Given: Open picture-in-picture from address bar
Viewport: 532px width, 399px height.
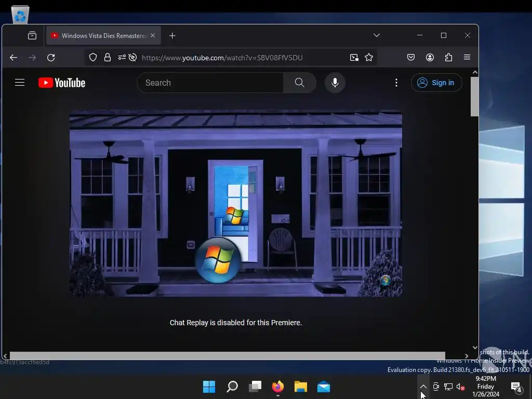Looking at the screenshot, I should pyautogui.click(x=354, y=57).
